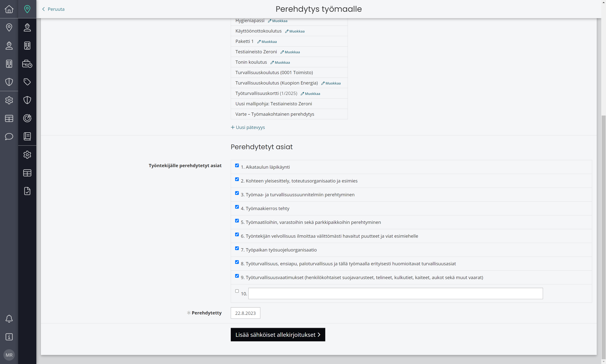The image size is (606, 364).
Task: Open the notifications bell icon
Action: [x=9, y=319]
